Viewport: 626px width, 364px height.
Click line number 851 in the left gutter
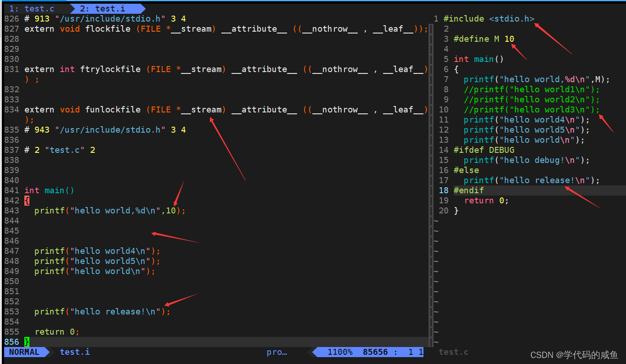11,291
